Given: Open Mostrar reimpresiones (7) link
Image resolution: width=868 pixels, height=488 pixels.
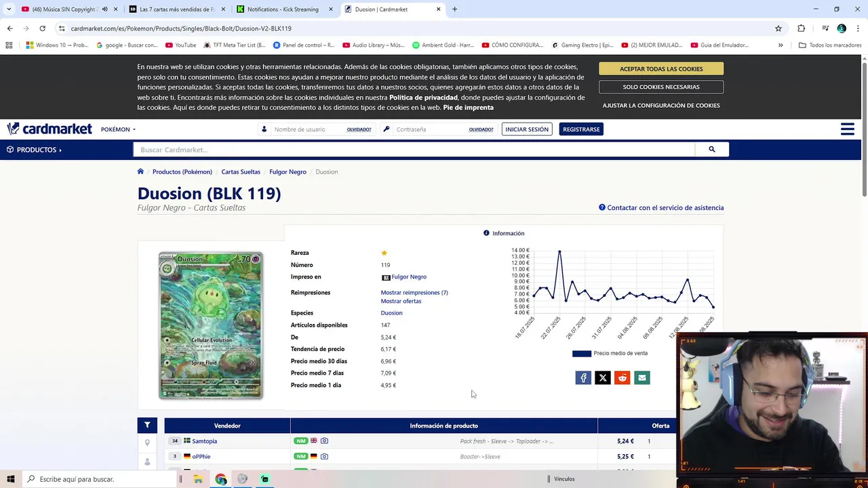Looking at the screenshot, I should click(414, 293).
